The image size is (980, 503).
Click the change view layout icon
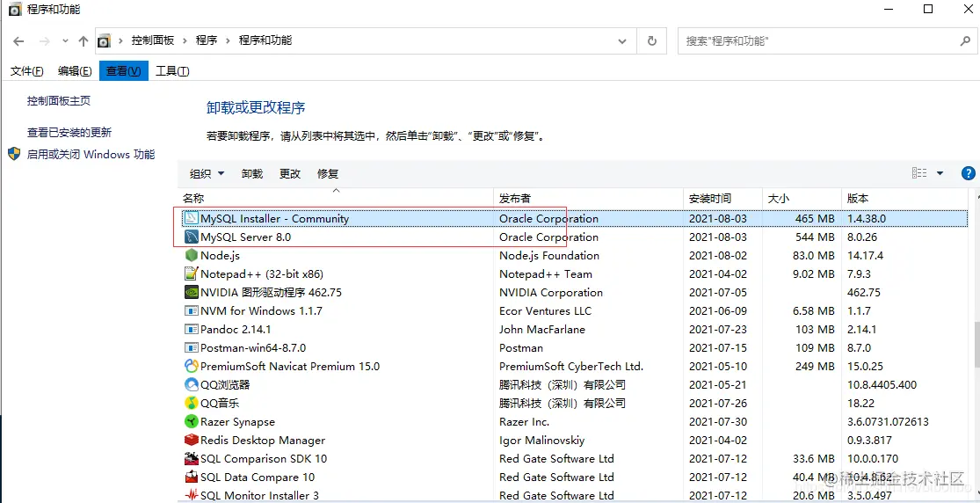[919, 173]
